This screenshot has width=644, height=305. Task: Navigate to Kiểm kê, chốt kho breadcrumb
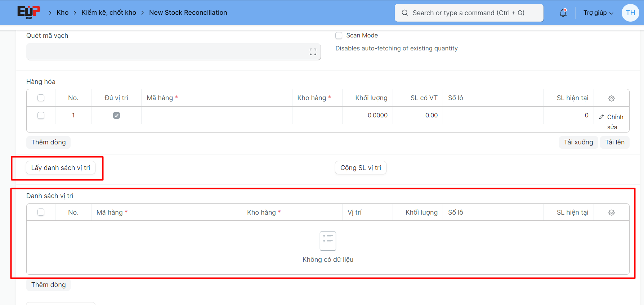pyautogui.click(x=109, y=13)
